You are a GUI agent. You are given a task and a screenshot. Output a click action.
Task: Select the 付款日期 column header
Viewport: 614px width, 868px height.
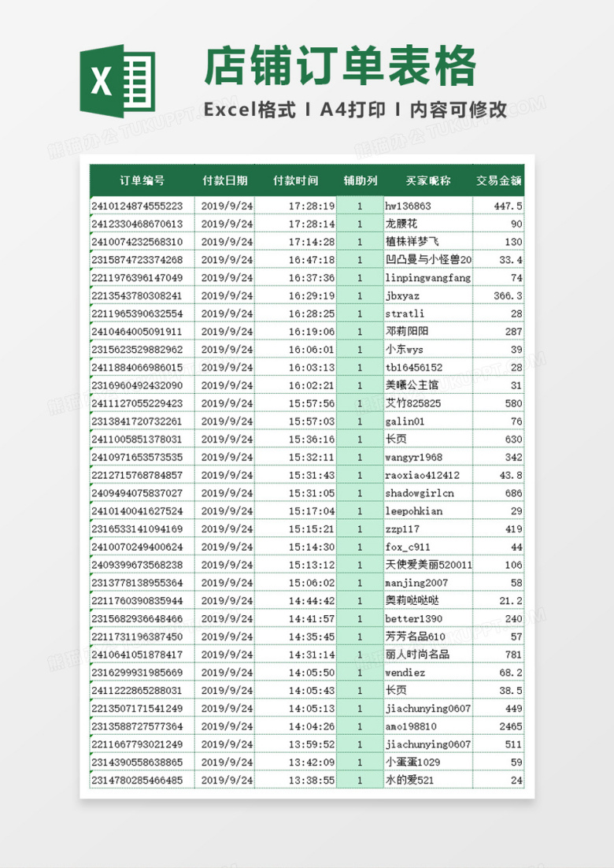(224, 180)
